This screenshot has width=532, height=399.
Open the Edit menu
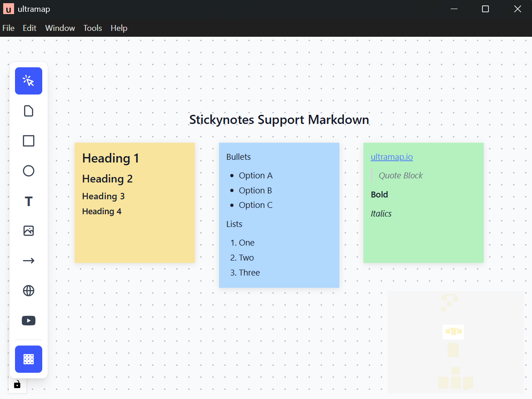click(30, 28)
